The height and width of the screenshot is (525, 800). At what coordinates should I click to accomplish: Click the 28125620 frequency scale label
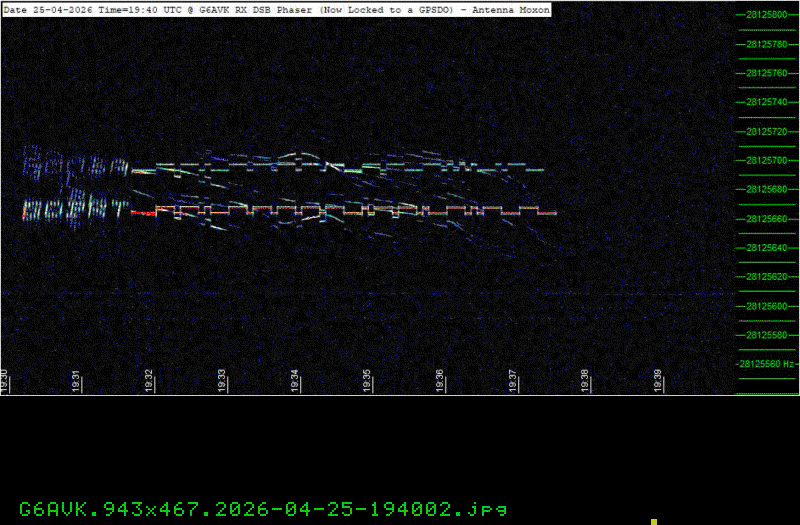(x=765, y=277)
